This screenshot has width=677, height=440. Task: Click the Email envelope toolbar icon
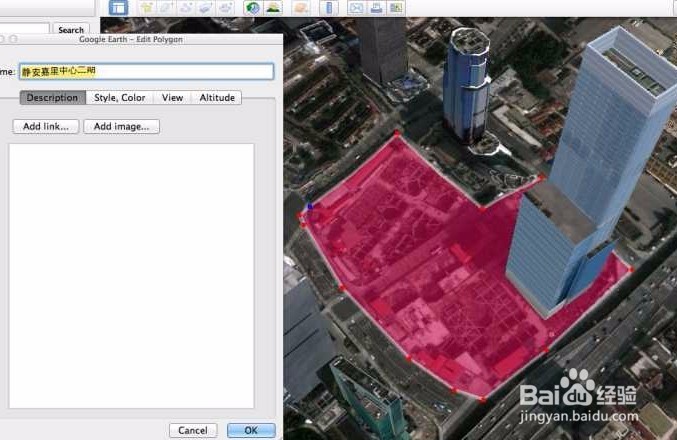coord(357,8)
